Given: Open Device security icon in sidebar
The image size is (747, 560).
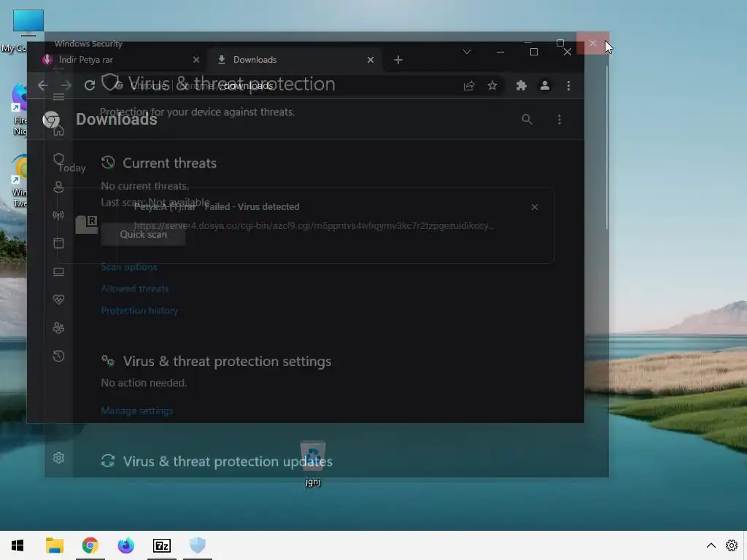Looking at the screenshot, I should pyautogui.click(x=58, y=271).
